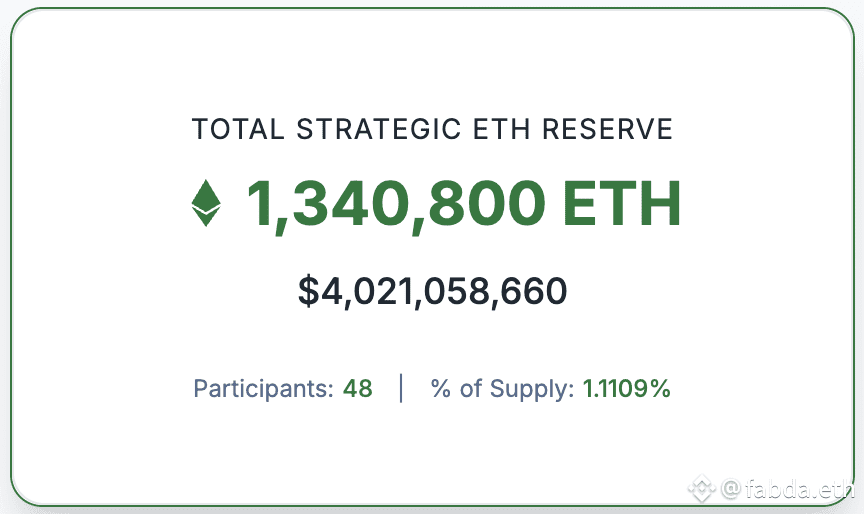Select the 1,340,800 reserve amount
This screenshot has width=864, height=514.
pyautogui.click(x=396, y=205)
